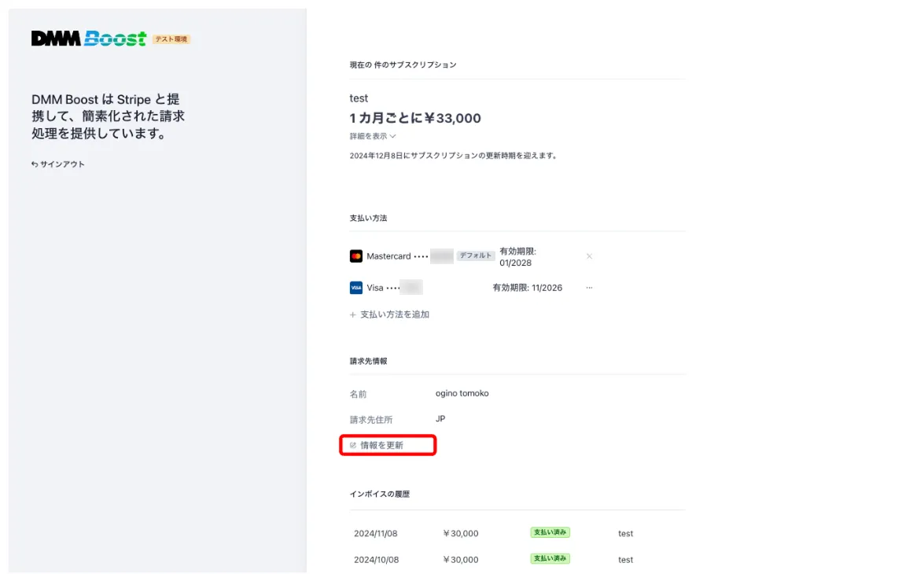Click 支払い済み status on 2024/11/08 invoice
The height and width of the screenshot is (574, 924).
pyautogui.click(x=550, y=532)
